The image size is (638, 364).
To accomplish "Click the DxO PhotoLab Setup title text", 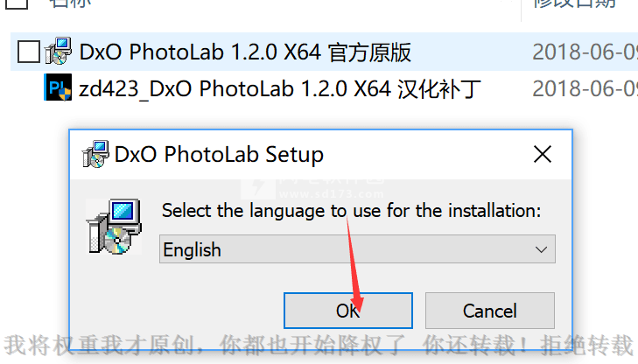I will (219, 155).
